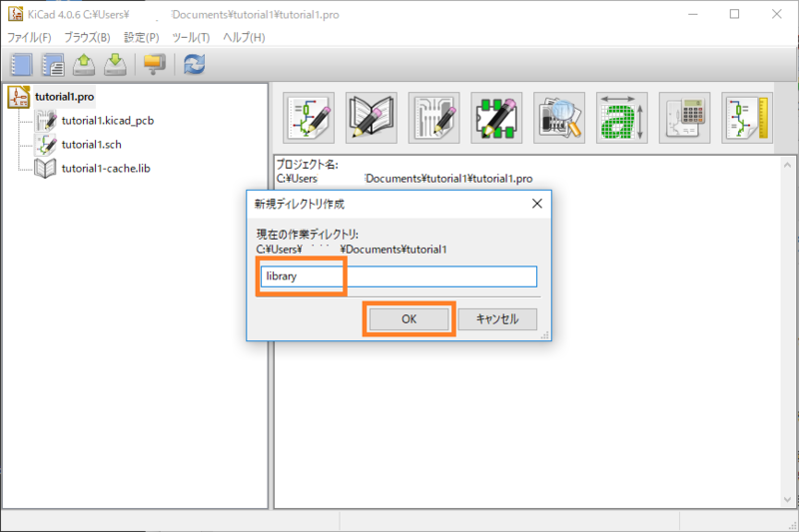Click the tutorial1.pro project file icon

coord(19,97)
